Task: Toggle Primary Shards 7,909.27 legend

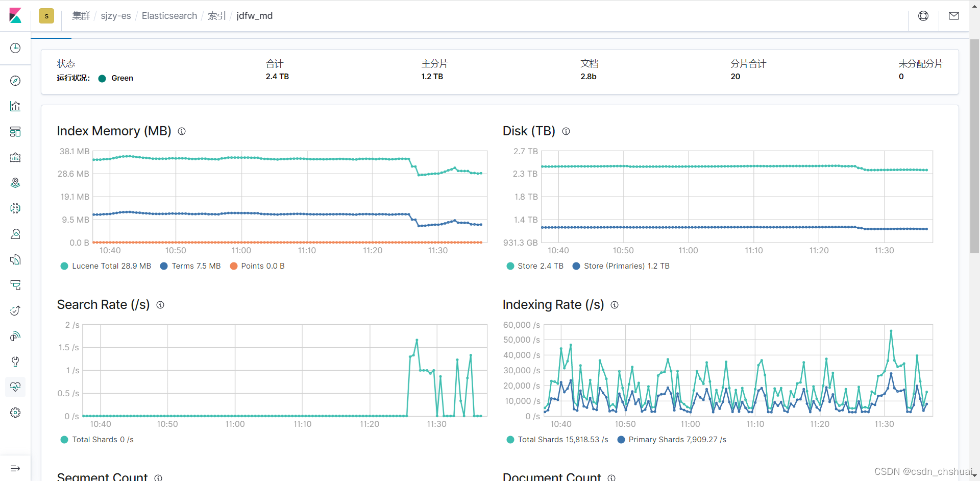Action: click(672, 440)
